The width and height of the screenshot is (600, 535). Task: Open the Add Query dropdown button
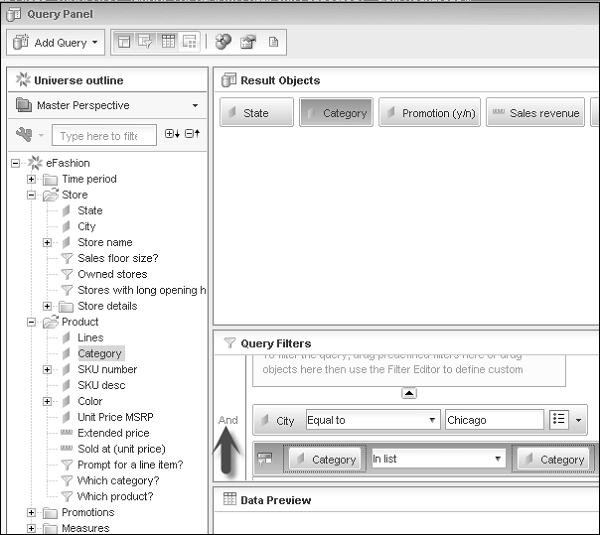click(x=55, y=42)
